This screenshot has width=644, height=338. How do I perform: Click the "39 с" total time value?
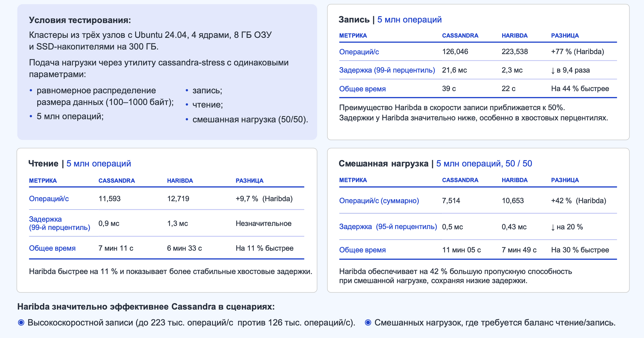point(449,88)
